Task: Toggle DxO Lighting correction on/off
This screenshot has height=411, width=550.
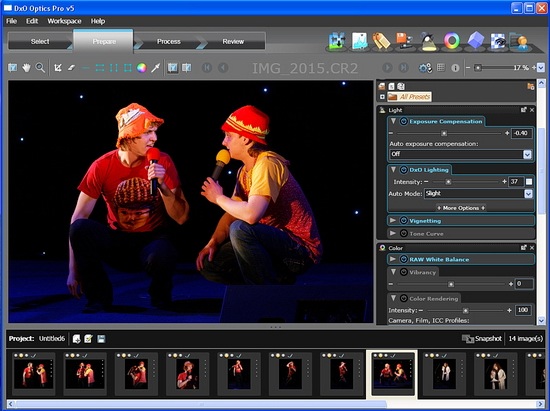Action: tap(403, 170)
